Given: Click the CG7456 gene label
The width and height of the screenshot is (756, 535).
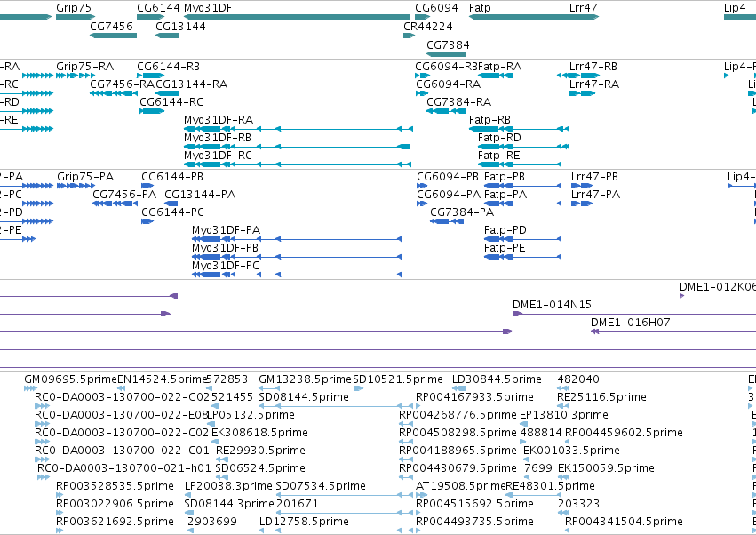Looking at the screenshot, I should pyautogui.click(x=111, y=26).
